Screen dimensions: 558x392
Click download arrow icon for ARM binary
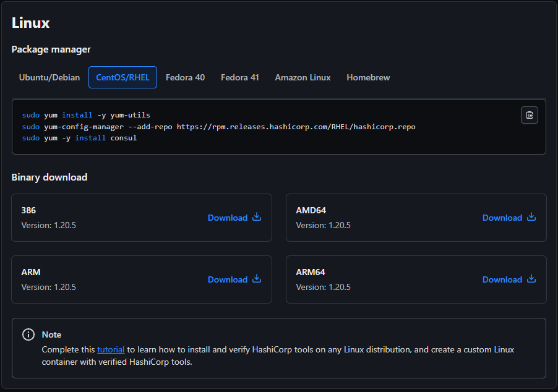[257, 279]
